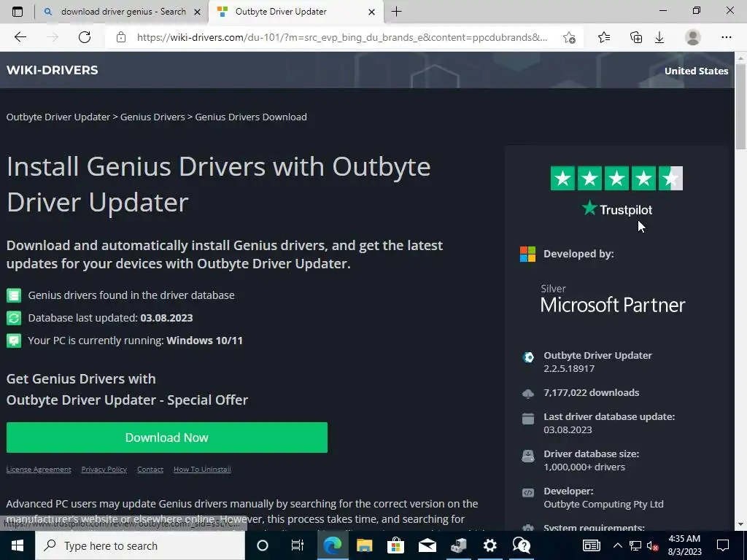Click the driver database size icon
The width and height of the screenshot is (747, 560).
pos(528,456)
